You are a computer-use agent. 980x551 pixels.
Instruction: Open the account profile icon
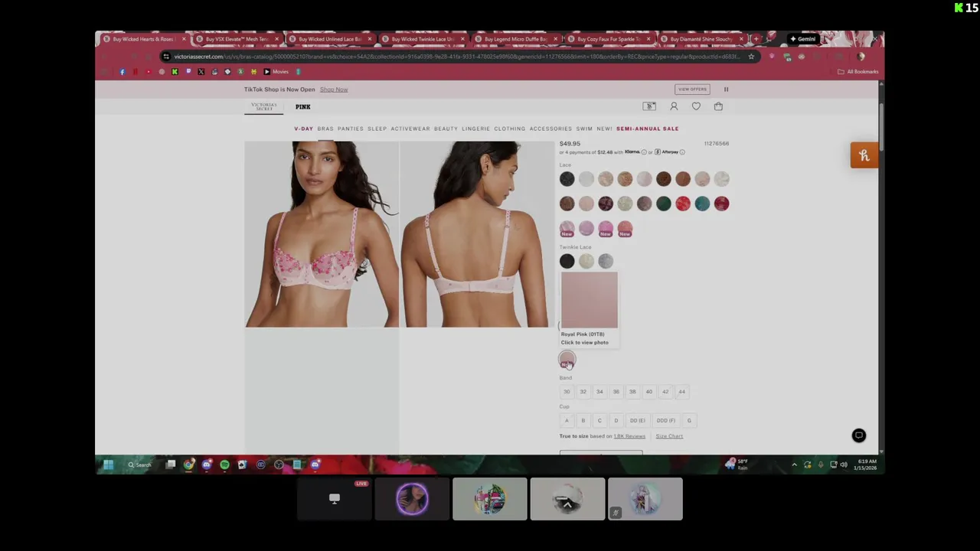[674, 106]
